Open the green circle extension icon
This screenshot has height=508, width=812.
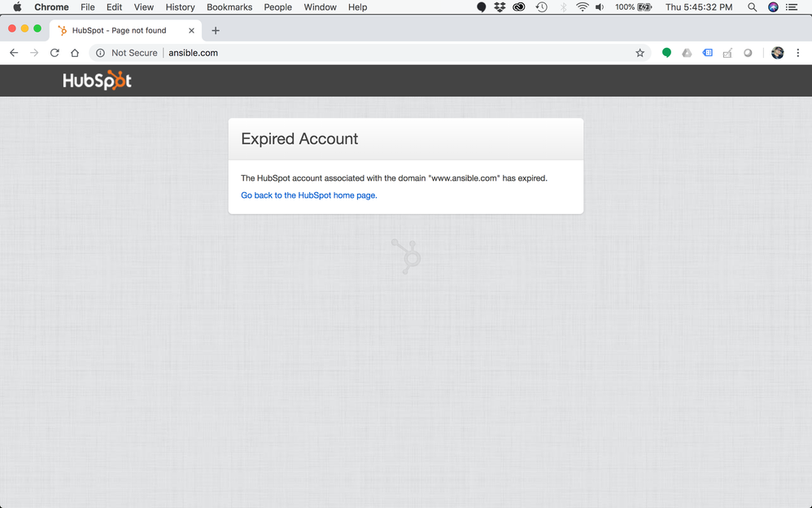point(666,53)
